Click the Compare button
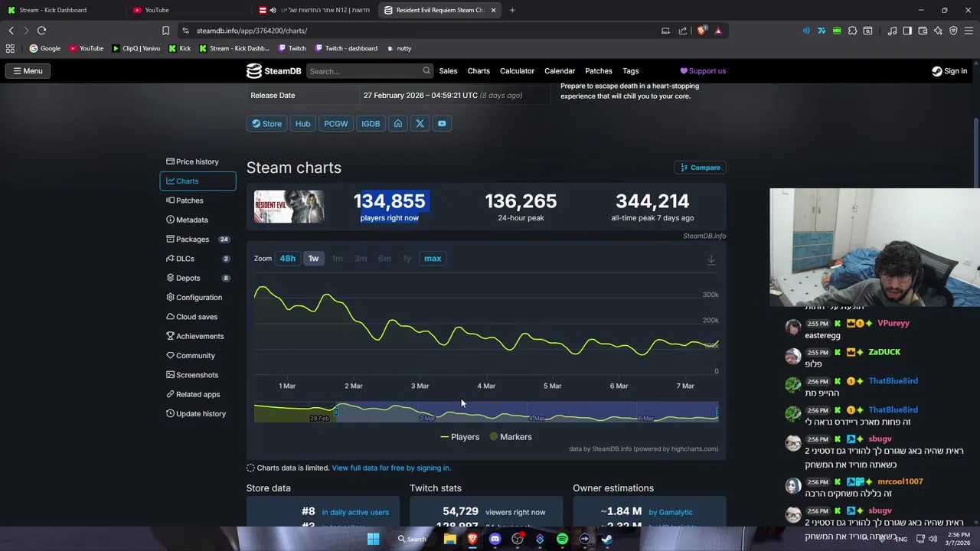This screenshot has height=551, width=980. pos(701,168)
